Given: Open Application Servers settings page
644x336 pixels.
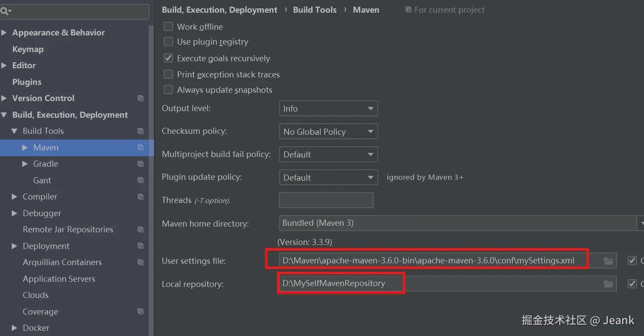Looking at the screenshot, I should point(59,279).
